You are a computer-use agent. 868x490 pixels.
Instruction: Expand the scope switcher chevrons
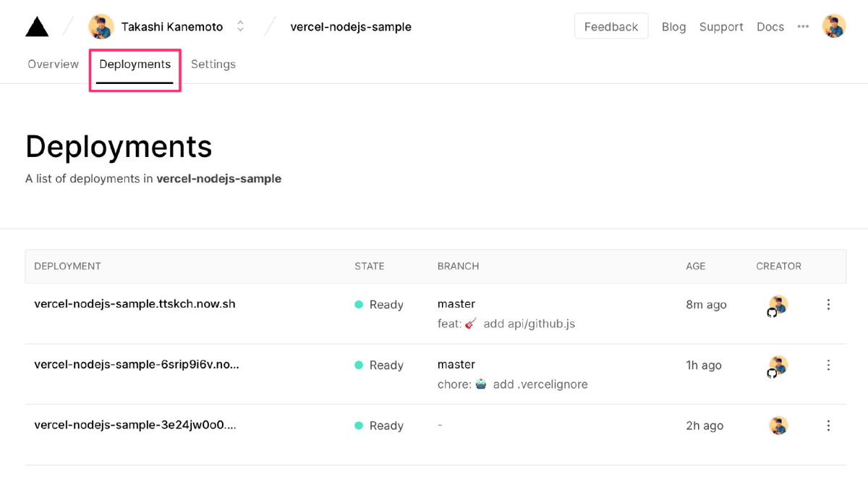pyautogui.click(x=241, y=27)
